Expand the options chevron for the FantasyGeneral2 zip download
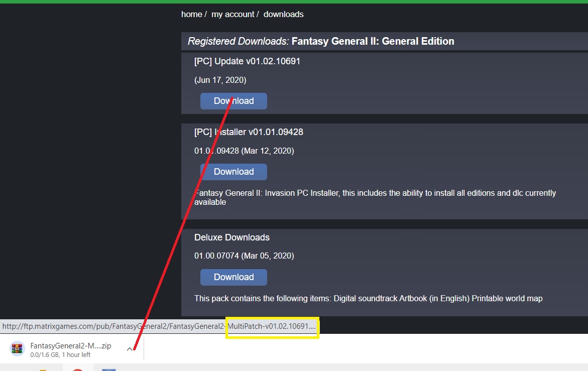Screen dimensions: 588x371 pyautogui.click(x=130, y=349)
